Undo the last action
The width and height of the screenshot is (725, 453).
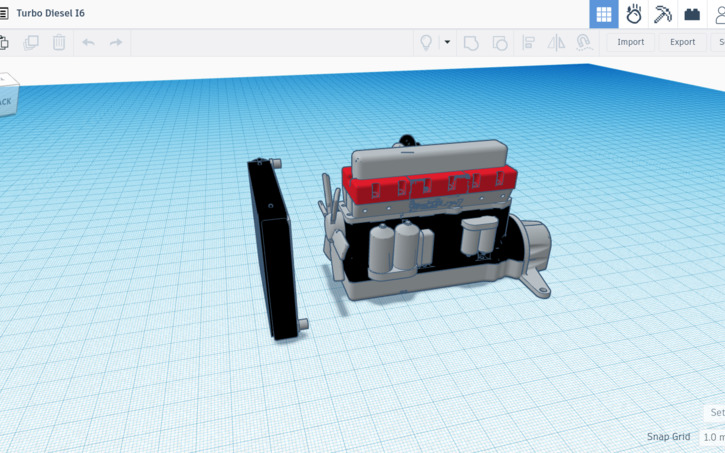[88, 43]
